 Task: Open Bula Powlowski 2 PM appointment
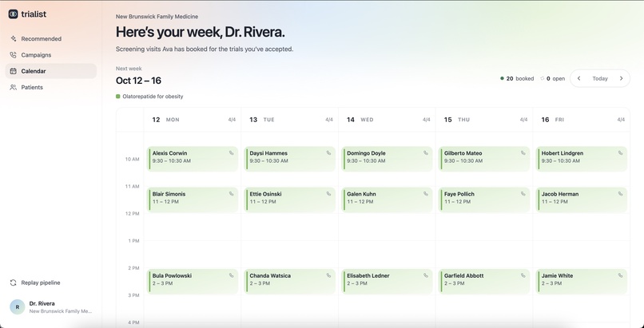[193, 281]
